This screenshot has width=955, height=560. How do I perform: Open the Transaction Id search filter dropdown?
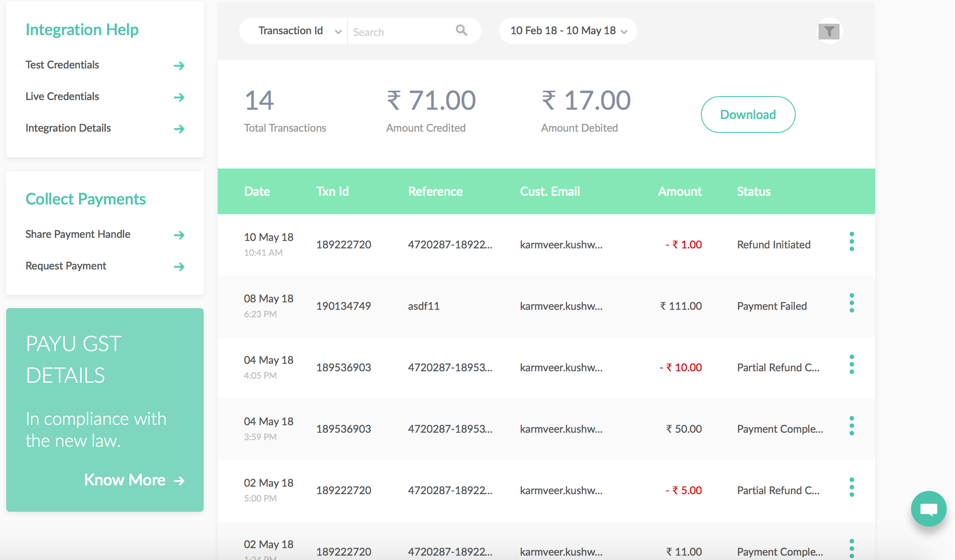click(x=293, y=30)
